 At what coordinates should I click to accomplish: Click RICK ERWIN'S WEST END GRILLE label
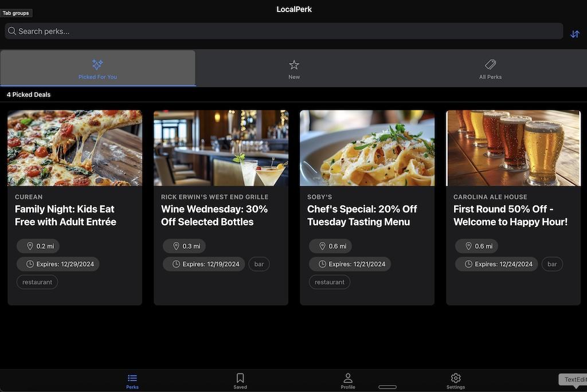click(214, 197)
